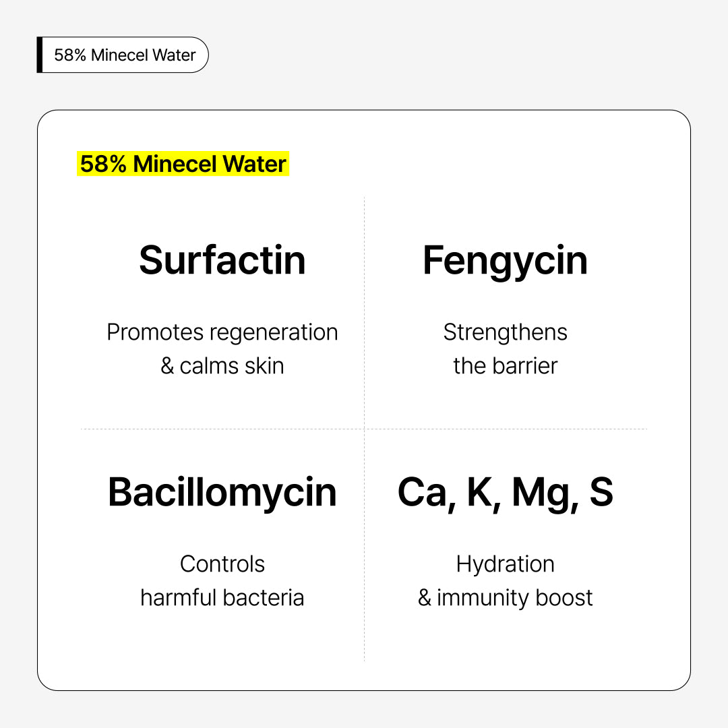The width and height of the screenshot is (728, 728).
Task: Click the word "Promotes" under Surfactin
Action: [155, 332]
